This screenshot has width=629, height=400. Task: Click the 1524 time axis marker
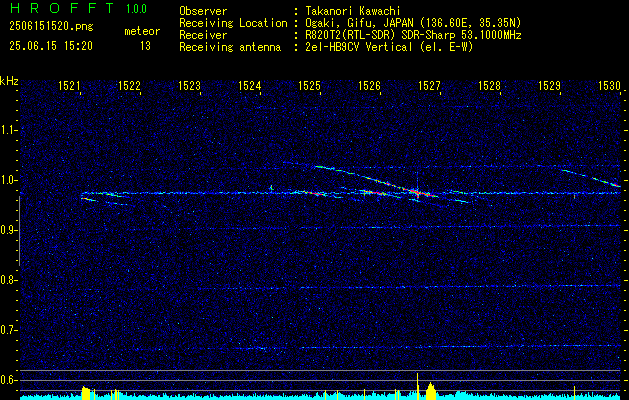250,85
